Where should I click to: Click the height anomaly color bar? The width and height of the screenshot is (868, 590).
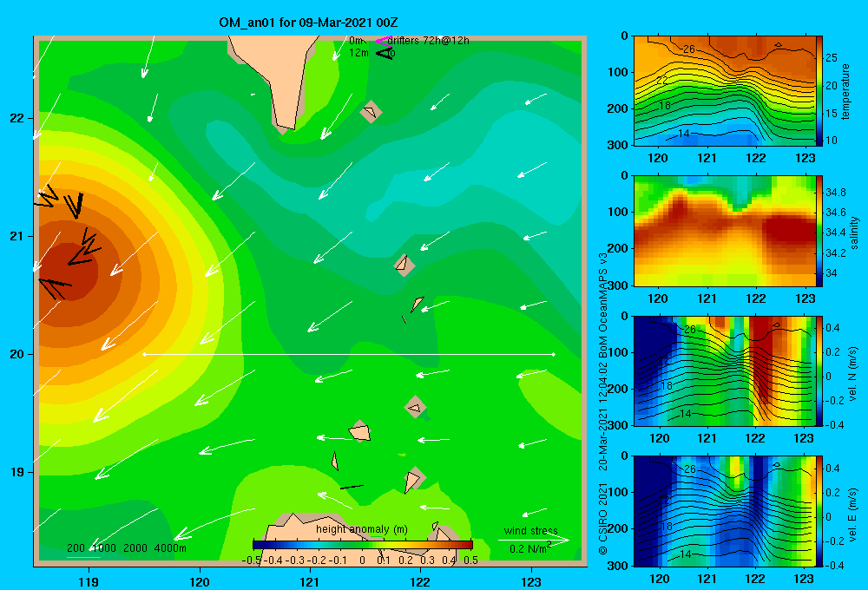pos(363,545)
